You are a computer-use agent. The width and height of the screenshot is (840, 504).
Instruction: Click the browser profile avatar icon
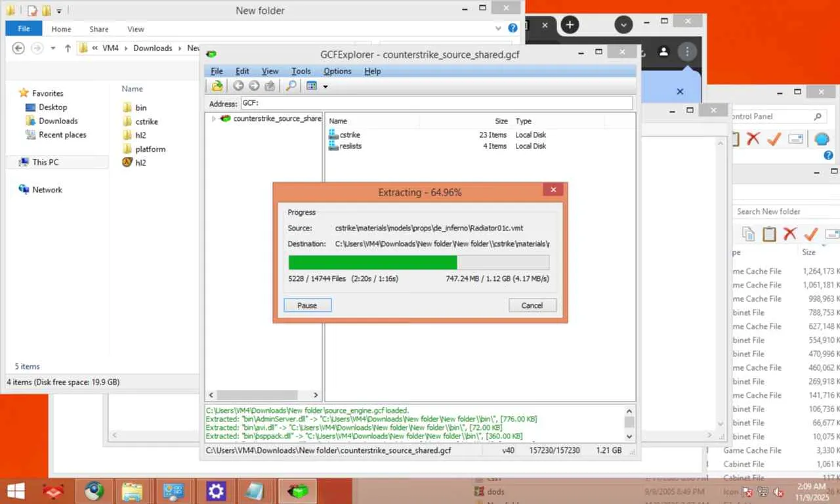pos(663,51)
